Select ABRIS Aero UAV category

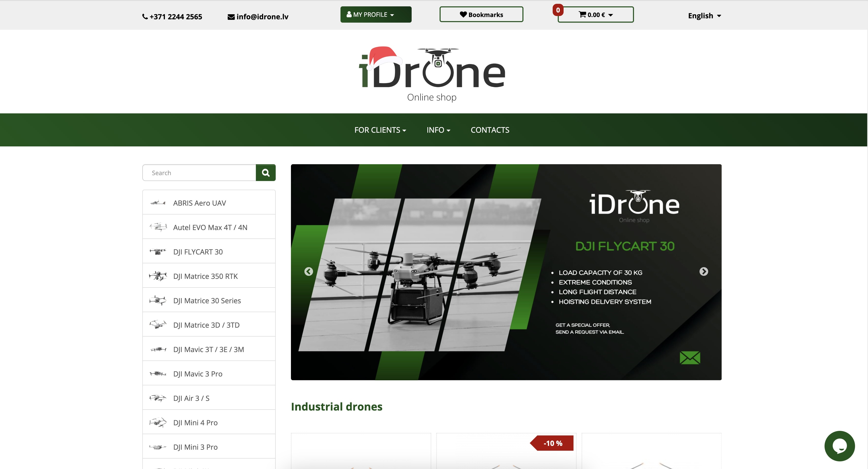(x=209, y=202)
